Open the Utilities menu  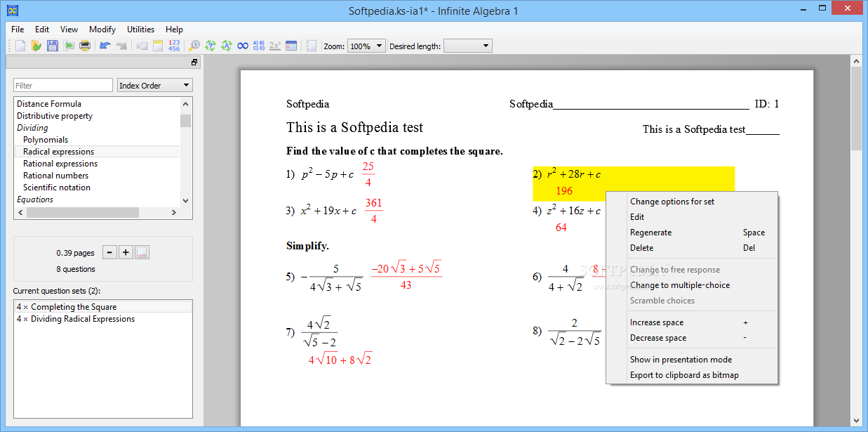pos(140,30)
